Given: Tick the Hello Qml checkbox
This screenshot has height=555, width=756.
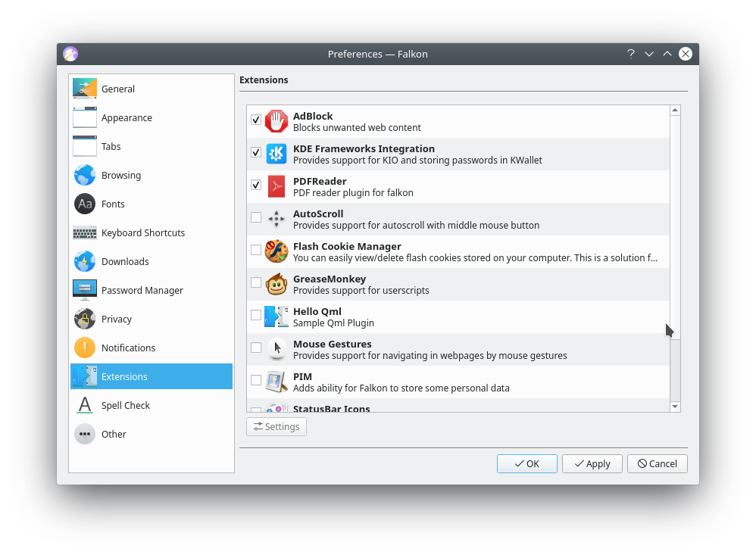Looking at the screenshot, I should [256, 315].
